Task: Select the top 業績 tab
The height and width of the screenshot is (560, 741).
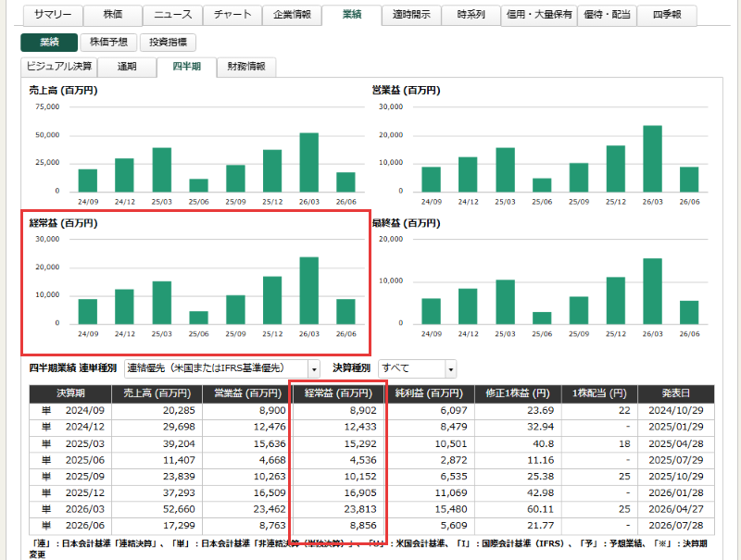Action: click(x=352, y=15)
